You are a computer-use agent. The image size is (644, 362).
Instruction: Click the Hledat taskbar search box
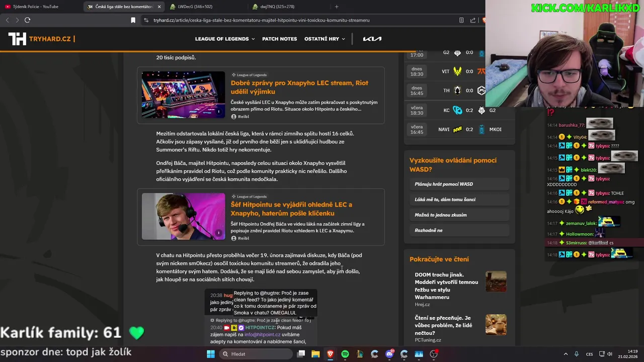tap(257, 354)
